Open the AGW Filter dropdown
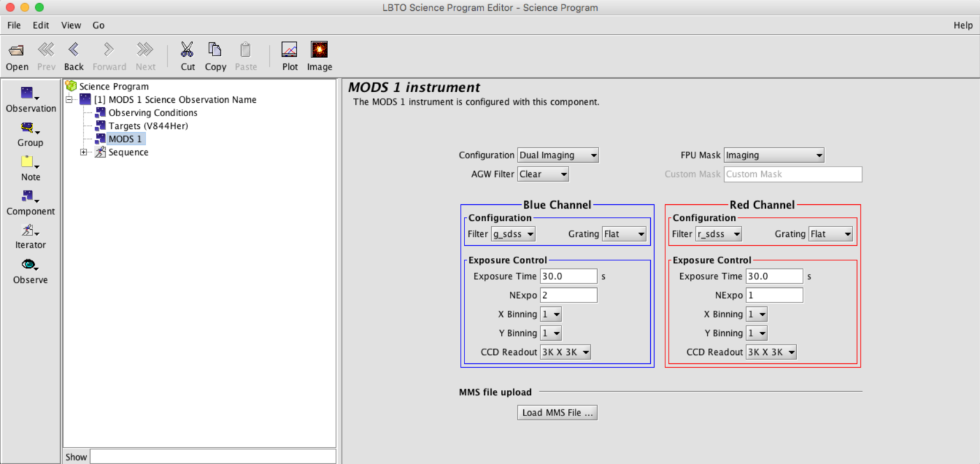 click(x=542, y=174)
